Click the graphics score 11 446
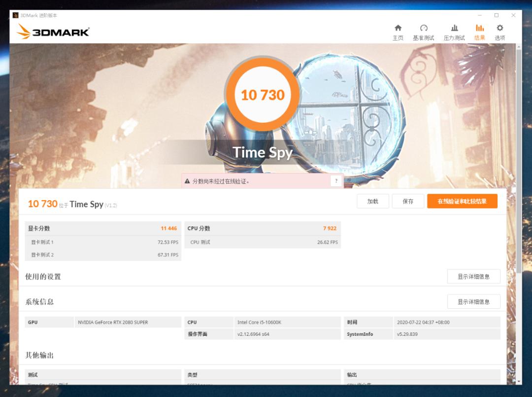The height and width of the screenshot is (397, 532). pos(168,228)
